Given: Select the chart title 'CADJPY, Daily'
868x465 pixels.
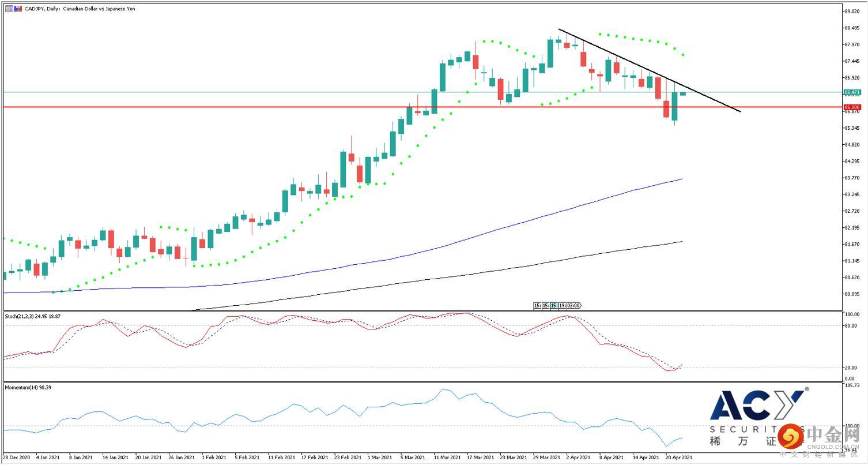Looking at the screenshot, I should click(43, 9).
